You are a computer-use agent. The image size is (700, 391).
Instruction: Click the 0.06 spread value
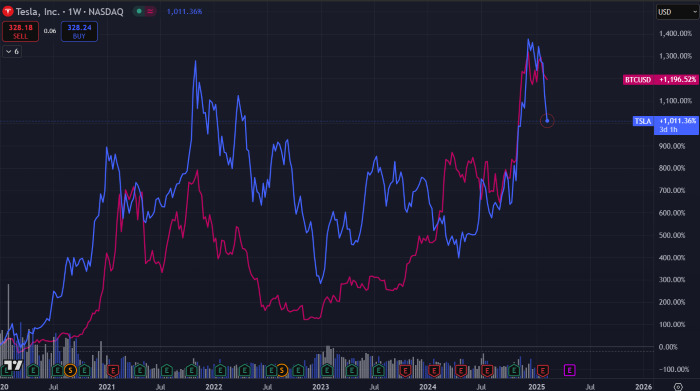point(50,31)
